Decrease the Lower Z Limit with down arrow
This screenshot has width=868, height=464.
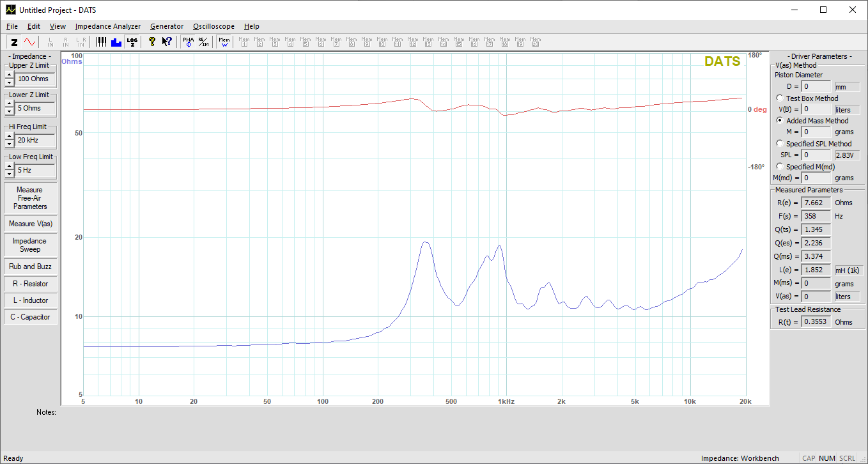9,112
